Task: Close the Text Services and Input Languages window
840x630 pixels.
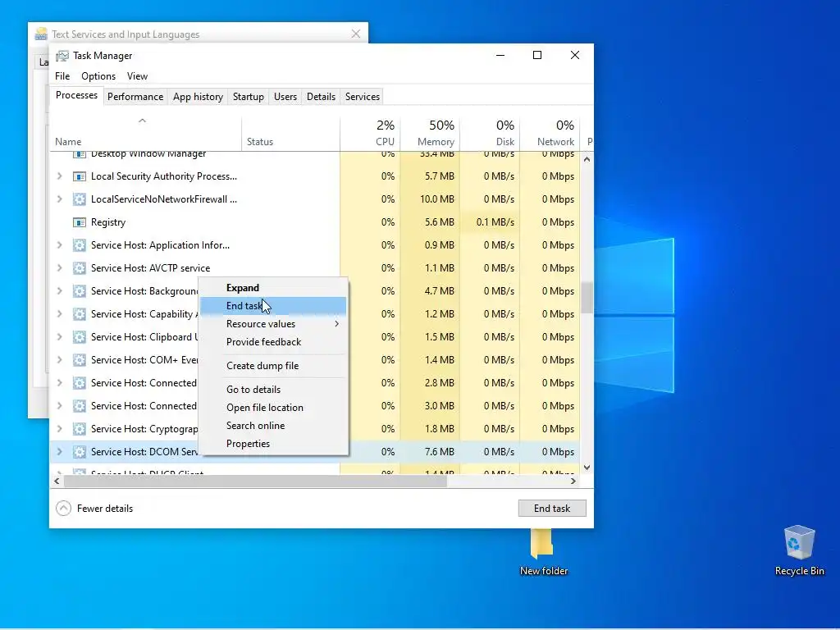Action: [x=356, y=34]
